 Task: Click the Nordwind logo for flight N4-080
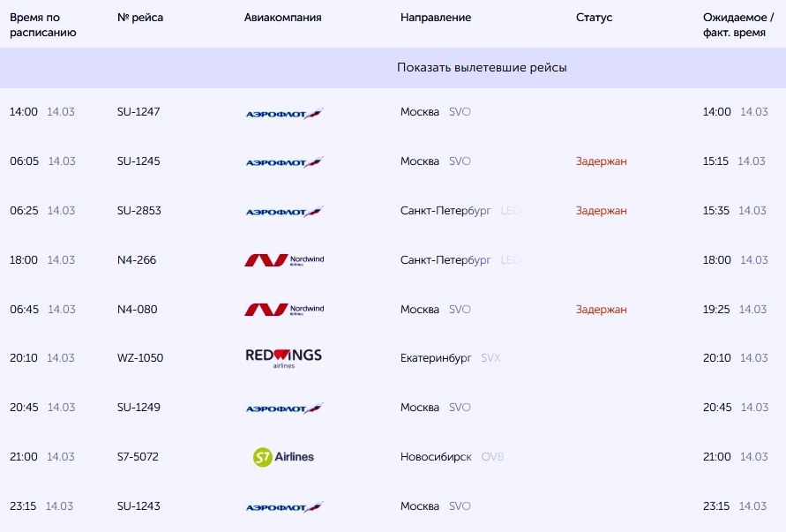[x=284, y=310]
